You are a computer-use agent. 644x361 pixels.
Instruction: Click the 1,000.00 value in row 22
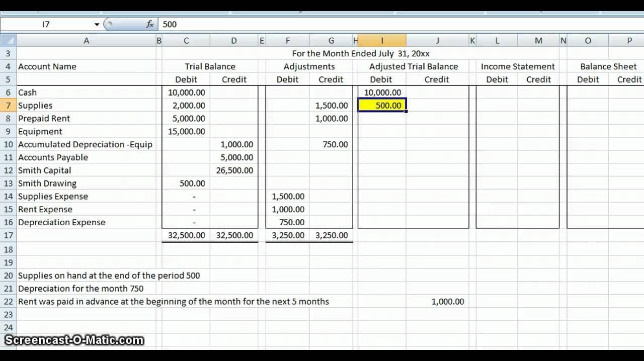[448, 301]
